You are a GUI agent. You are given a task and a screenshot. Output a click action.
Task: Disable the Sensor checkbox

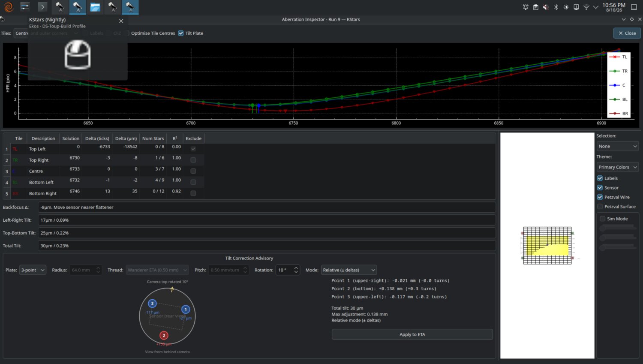[600, 188]
